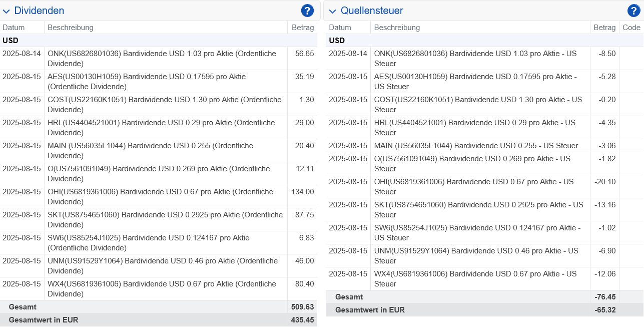This screenshot has width=644, height=327.
Task: Click ONK withholding tax amount -8.50
Action: [x=606, y=54]
